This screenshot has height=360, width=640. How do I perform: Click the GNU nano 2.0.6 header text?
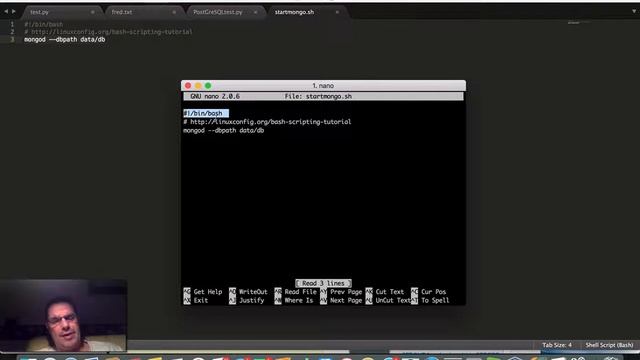(215, 96)
